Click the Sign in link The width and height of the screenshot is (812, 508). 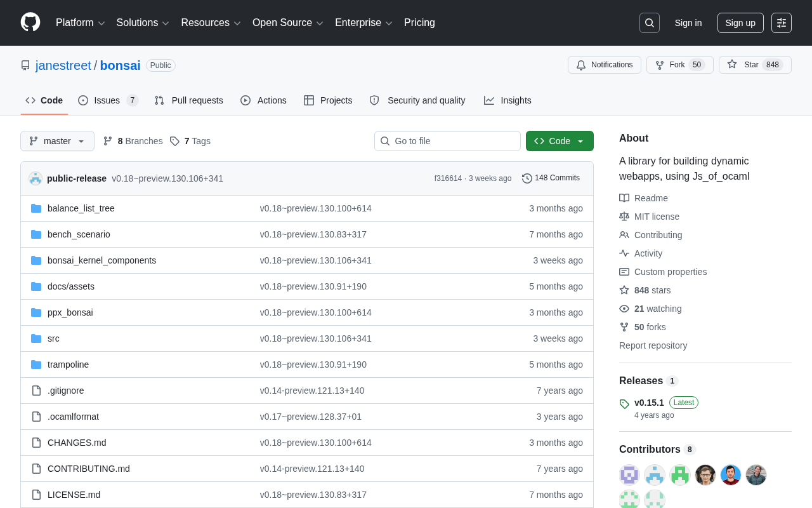[x=688, y=23]
